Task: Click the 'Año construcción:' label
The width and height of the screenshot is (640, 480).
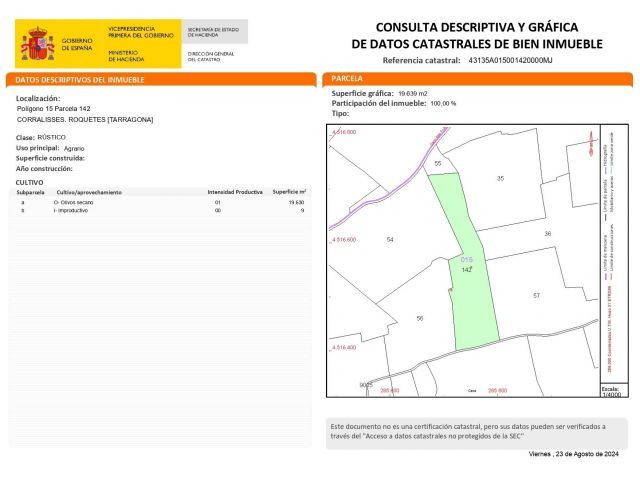Action: point(44,169)
